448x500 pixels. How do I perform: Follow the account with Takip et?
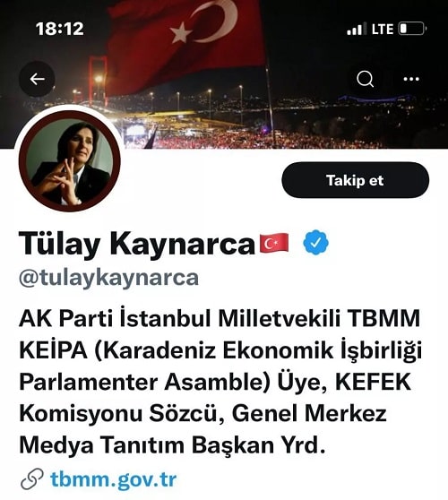[x=355, y=180]
